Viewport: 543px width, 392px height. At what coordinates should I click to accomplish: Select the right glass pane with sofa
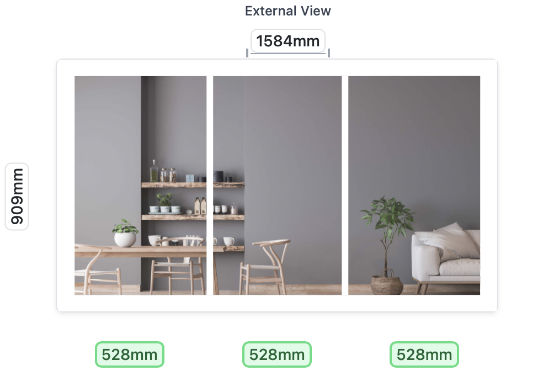[414, 186]
